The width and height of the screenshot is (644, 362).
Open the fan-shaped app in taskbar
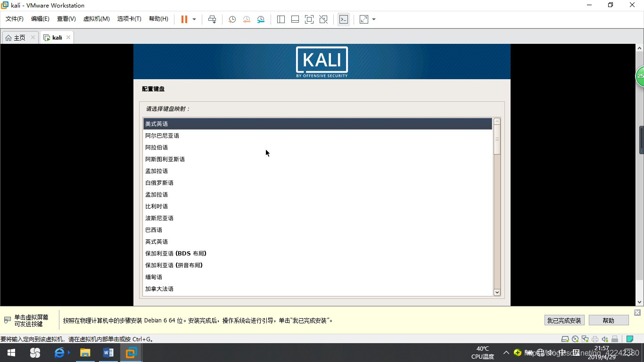pyautogui.click(x=35, y=353)
